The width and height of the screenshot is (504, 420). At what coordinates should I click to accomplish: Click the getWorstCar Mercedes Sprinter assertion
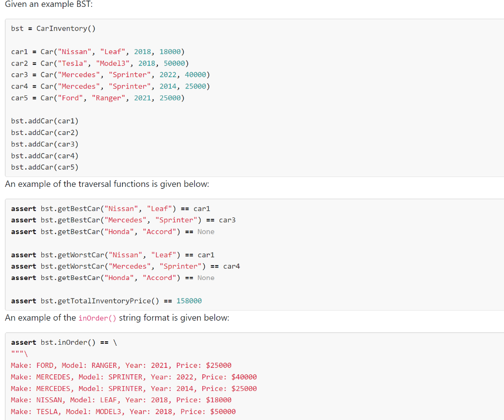(123, 266)
